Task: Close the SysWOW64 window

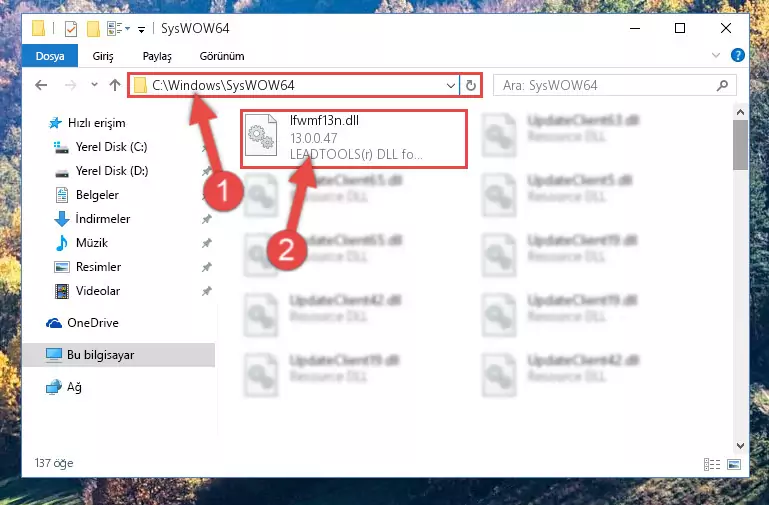Action: pyautogui.click(x=726, y=28)
